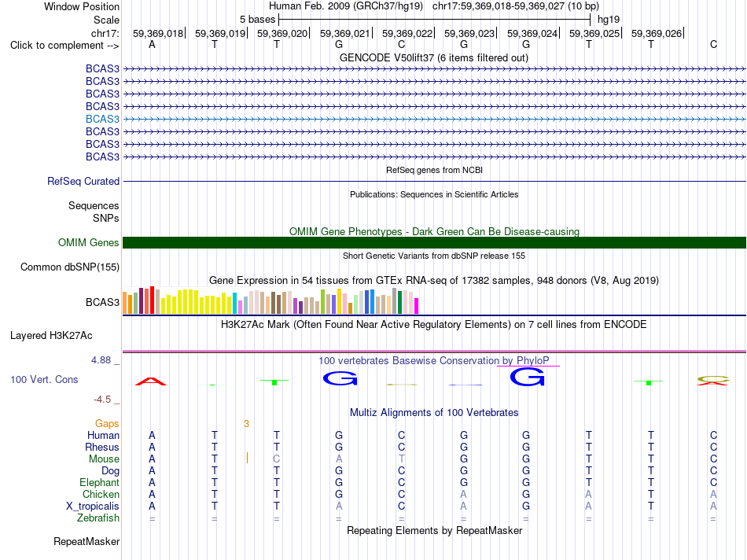
Task: Click the orange gap count 3
Action: coord(246,424)
